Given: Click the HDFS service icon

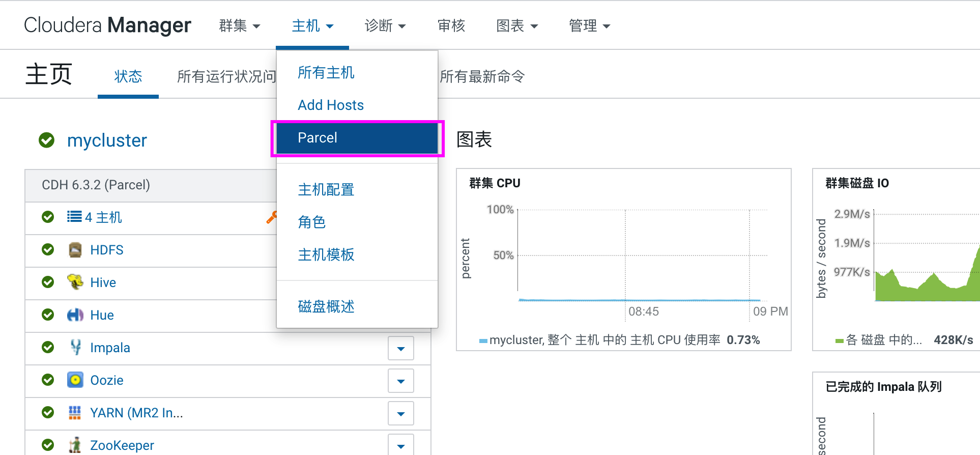Looking at the screenshot, I should (75, 250).
